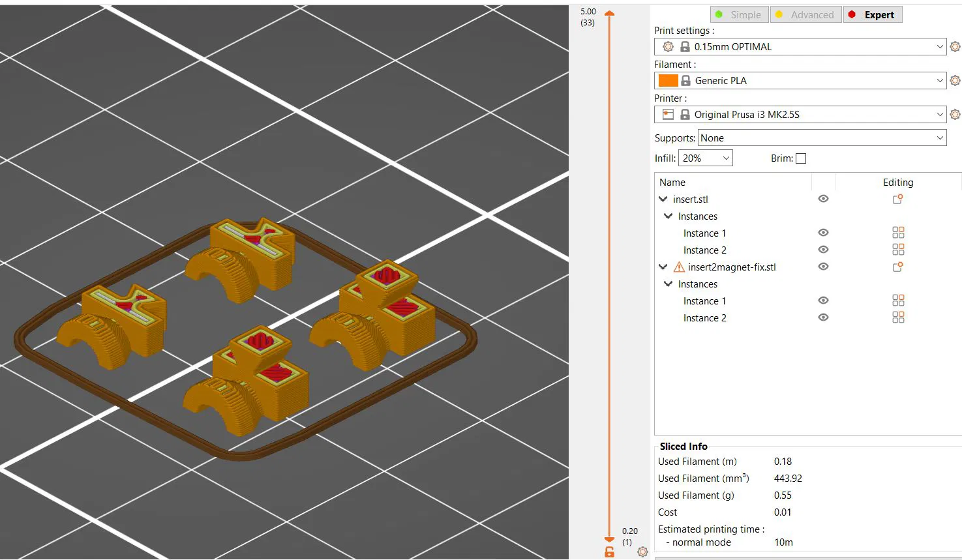Open the Infill percentage dropdown

coord(706,158)
